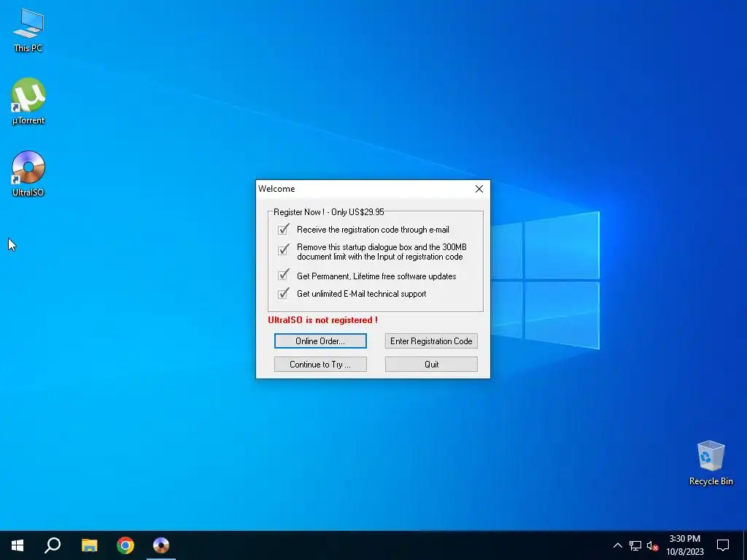
Task: Click Online Order... button
Action: (x=320, y=341)
